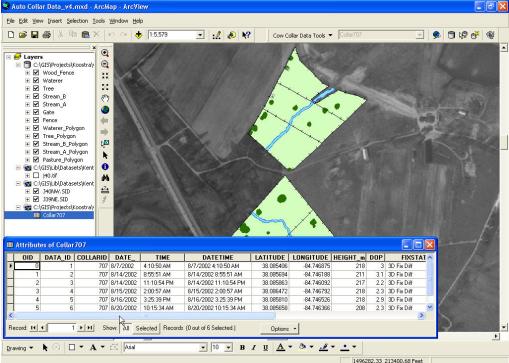Image resolution: width=509 pixels, height=363 pixels.
Task: Save the map with Save icon
Action: (x=34, y=35)
